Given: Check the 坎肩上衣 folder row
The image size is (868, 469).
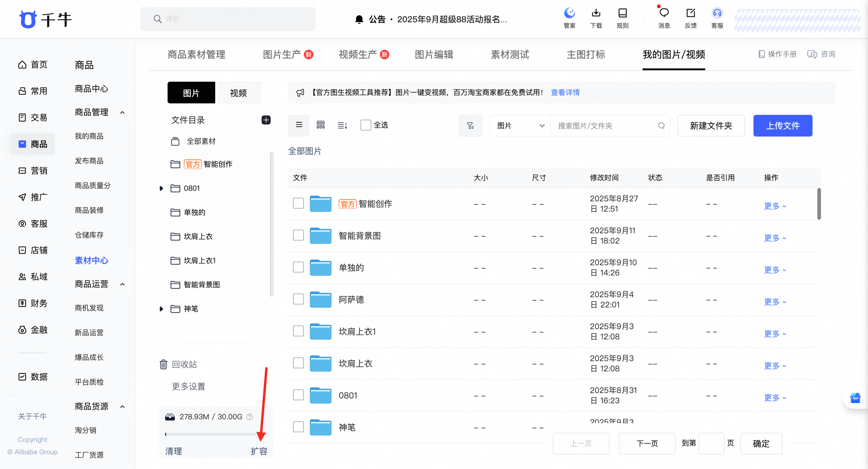Looking at the screenshot, I should coord(298,363).
